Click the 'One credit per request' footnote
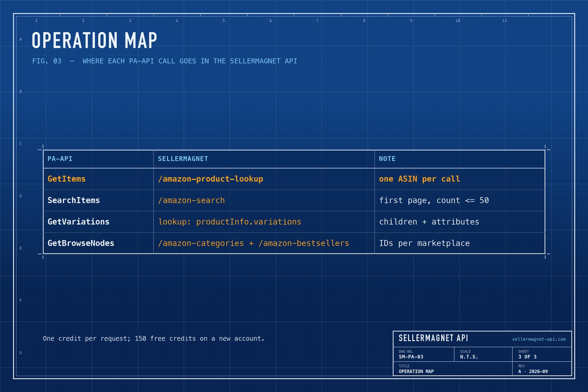Viewport: 588px width, 392px height. tap(154, 338)
